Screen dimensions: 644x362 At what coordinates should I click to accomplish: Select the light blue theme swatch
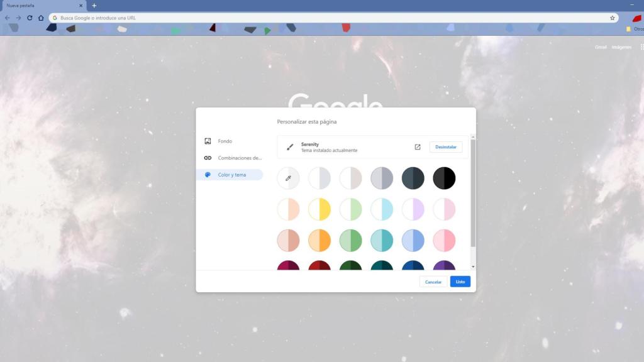point(382,209)
